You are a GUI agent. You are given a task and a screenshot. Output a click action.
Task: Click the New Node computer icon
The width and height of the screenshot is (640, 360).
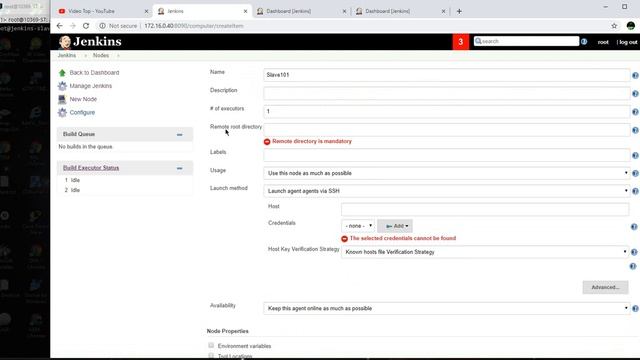coord(62,99)
